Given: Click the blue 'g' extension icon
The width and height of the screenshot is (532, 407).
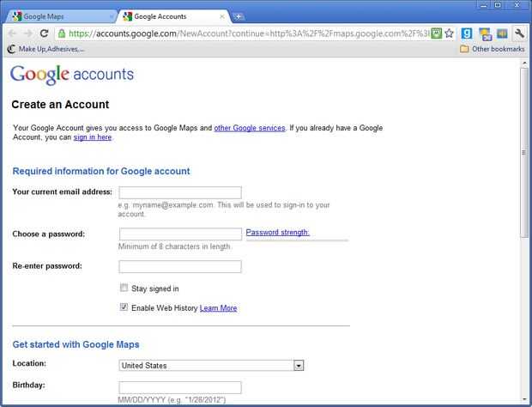Looking at the screenshot, I should click(x=467, y=33).
